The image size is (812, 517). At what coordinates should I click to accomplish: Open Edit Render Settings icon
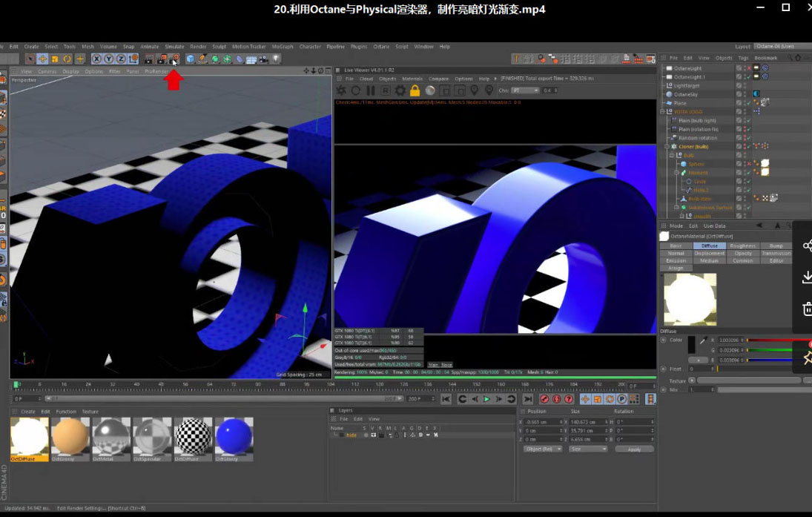pyautogui.click(x=174, y=59)
